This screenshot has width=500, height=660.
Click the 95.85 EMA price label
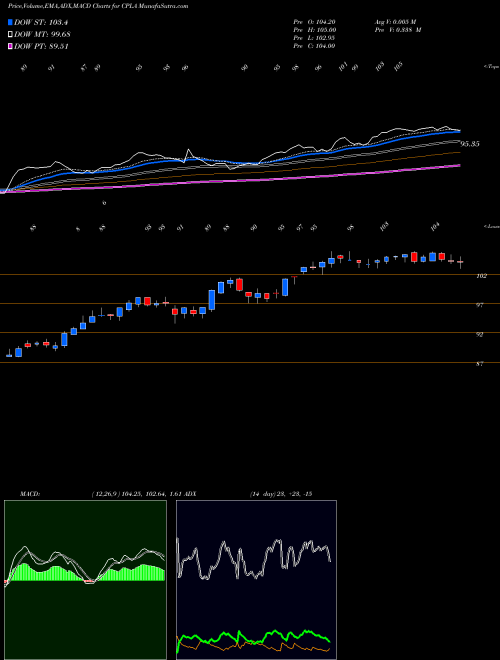point(470,144)
